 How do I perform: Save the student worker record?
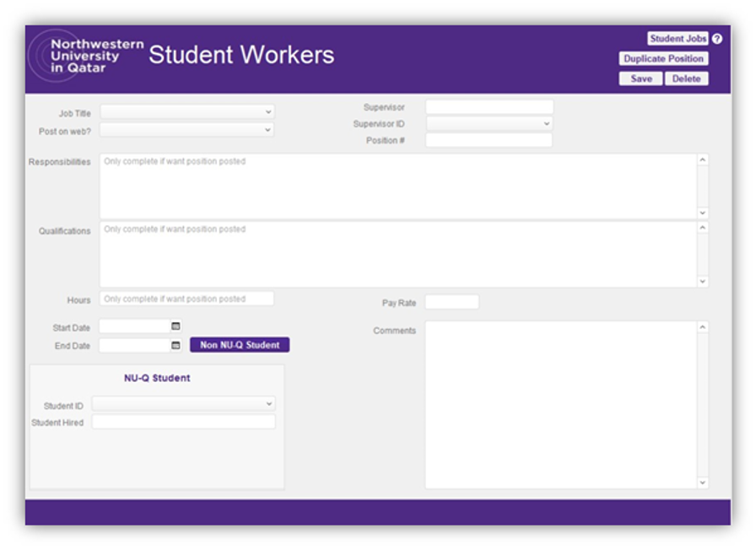tap(640, 78)
